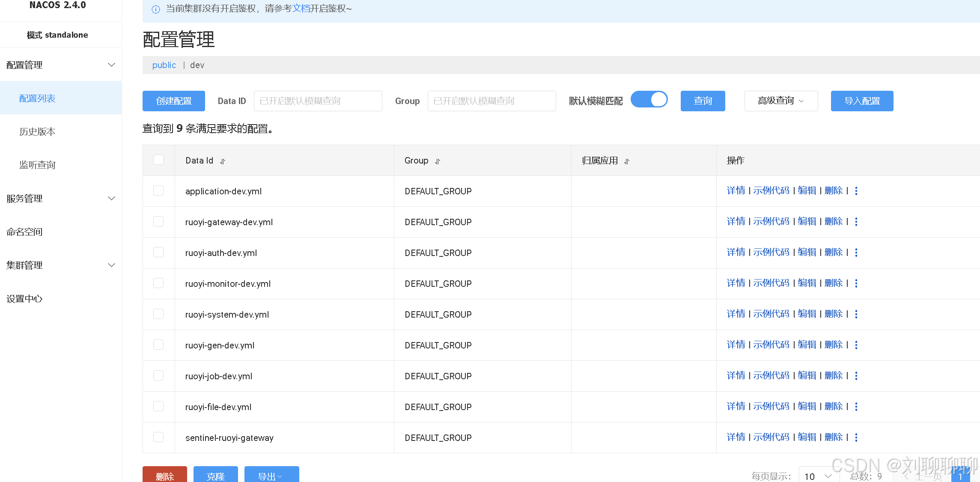Click the Data ID search input field

[x=318, y=101]
